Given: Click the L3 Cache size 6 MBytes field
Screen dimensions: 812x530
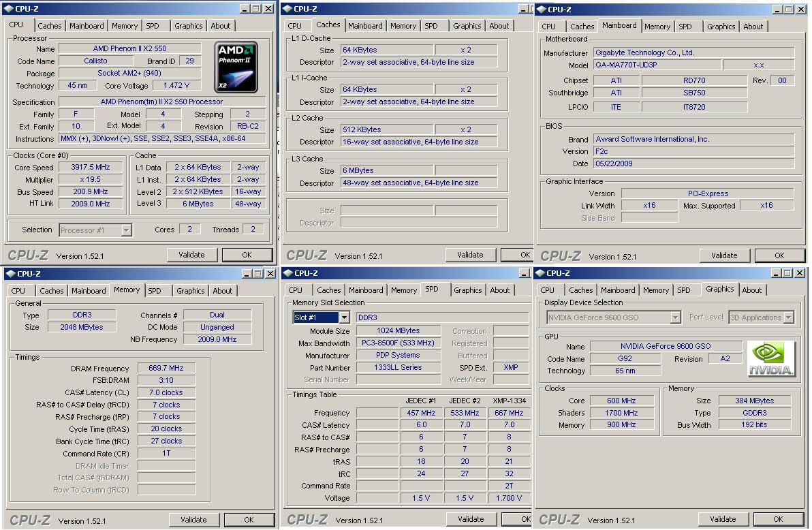Looking at the screenshot, I should point(387,170).
